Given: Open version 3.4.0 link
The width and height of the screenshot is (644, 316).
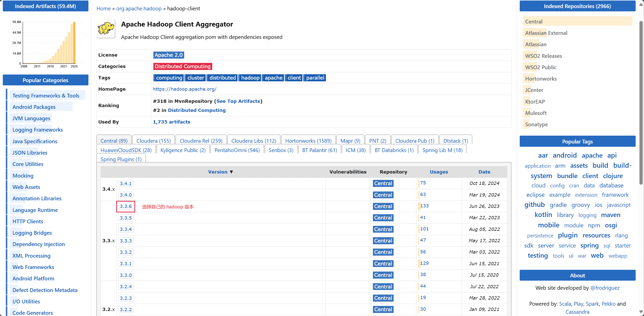Looking at the screenshot, I should point(126,195).
